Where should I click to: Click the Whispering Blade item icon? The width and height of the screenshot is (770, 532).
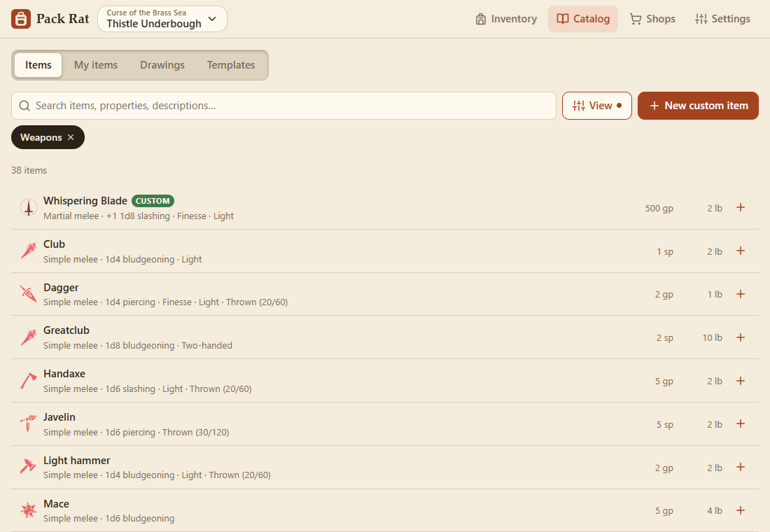(29, 207)
